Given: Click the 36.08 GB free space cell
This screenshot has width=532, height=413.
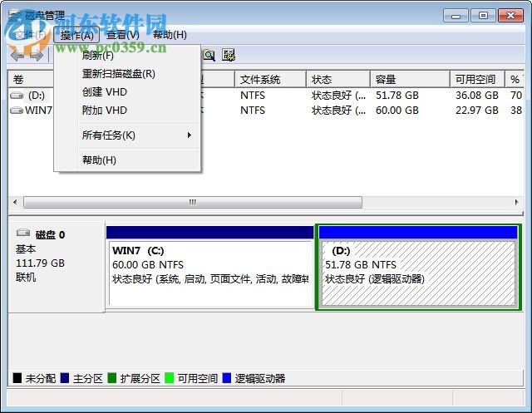Looking at the screenshot, I should tap(476, 96).
